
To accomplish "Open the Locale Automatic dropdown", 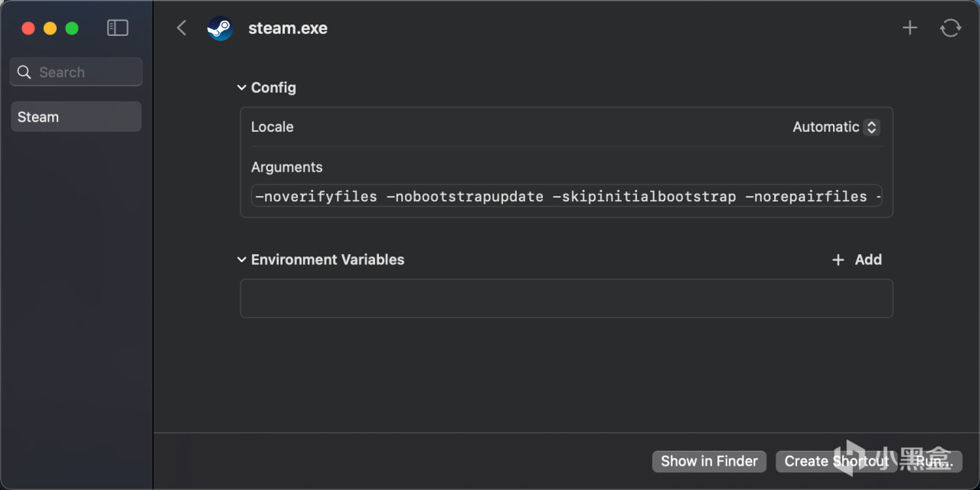I will [x=836, y=127].
